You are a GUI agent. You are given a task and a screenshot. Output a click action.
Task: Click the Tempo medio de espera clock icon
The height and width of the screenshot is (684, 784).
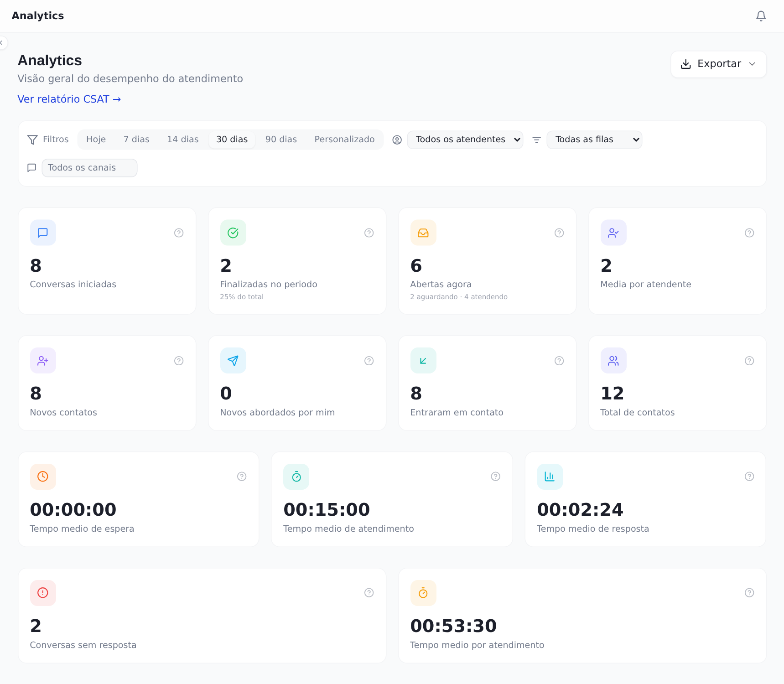tap(43, 477)
